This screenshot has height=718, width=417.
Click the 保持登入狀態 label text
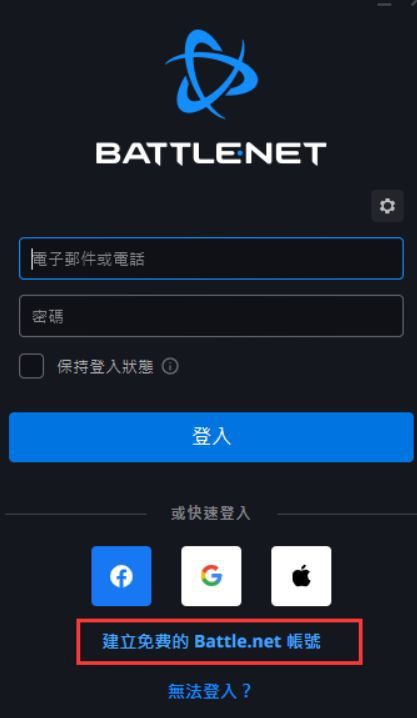click(x=105, y=367)
